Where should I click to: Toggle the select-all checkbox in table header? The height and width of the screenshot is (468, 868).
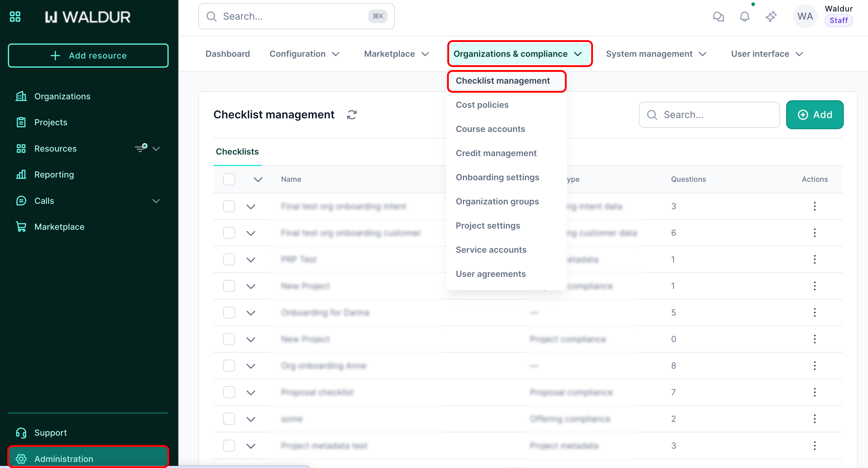229,179
